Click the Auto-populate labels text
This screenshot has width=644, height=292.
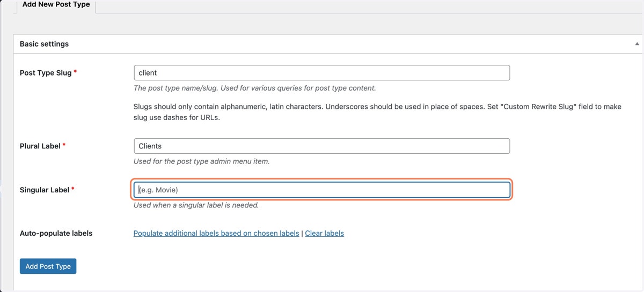tap(56, 234)
